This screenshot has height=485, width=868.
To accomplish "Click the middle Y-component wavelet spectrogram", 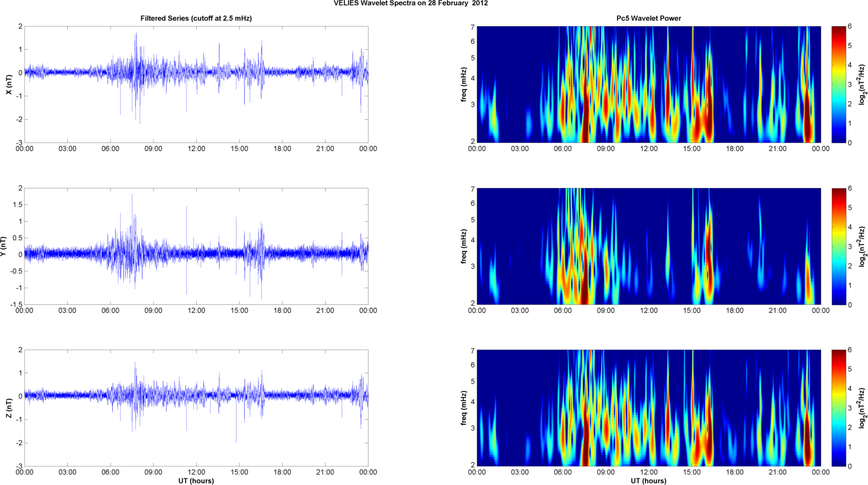I will pyautogui.click(x=648, y=246).
